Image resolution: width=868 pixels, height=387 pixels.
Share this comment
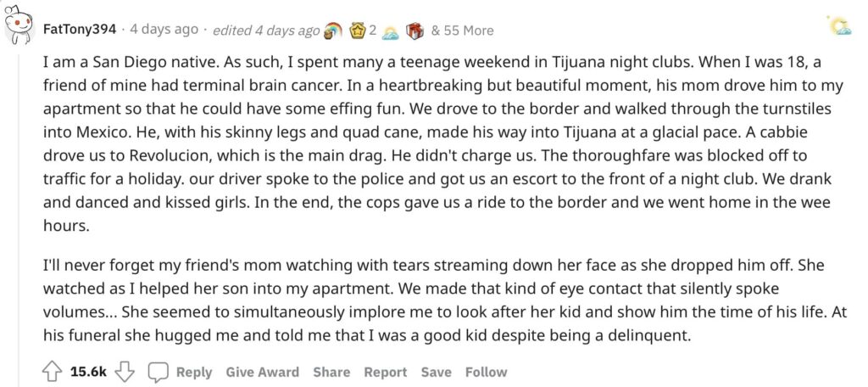(331, 372)
